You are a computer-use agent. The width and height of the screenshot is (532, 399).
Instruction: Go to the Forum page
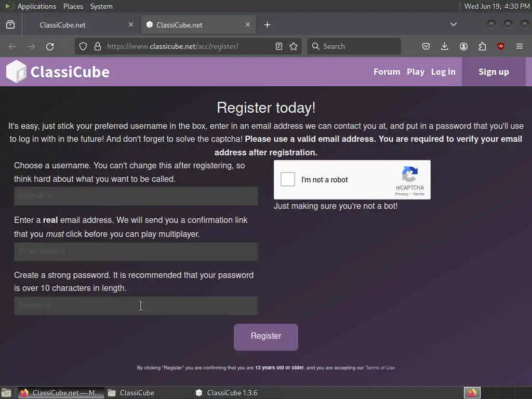(387, 72)
